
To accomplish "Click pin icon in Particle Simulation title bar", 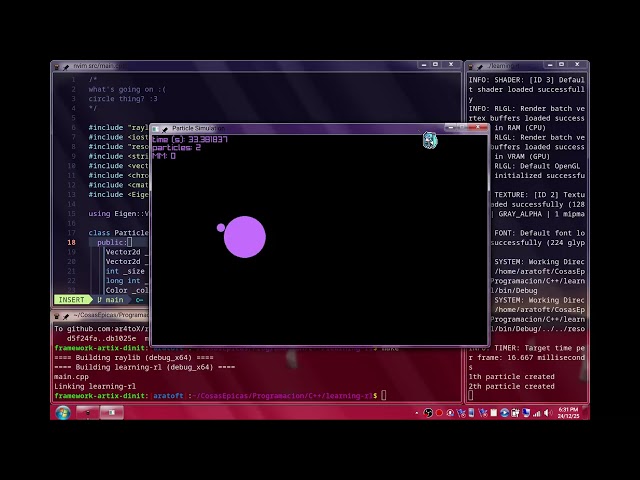I will click(164, 129).
